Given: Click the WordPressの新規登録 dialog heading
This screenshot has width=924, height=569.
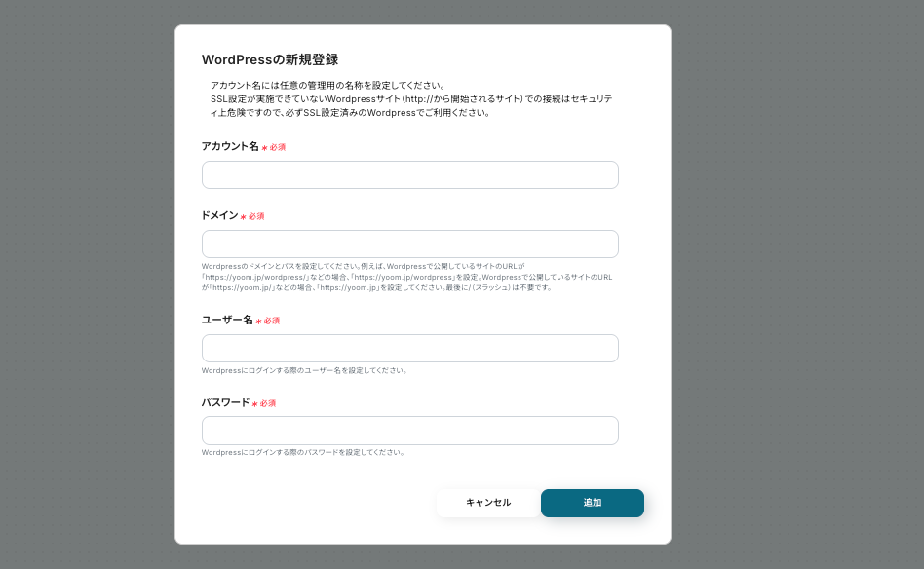Looking at the screenshot, I should point(270,60).
